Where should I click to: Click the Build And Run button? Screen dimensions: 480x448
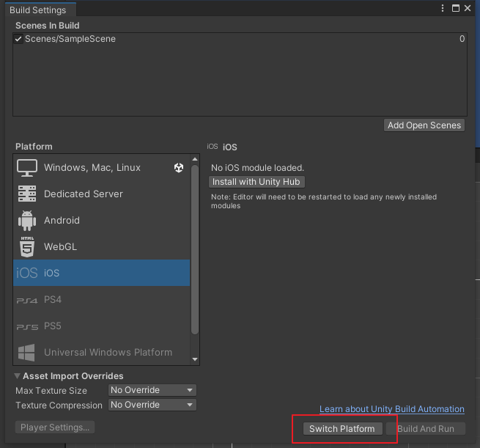(426, 429)
